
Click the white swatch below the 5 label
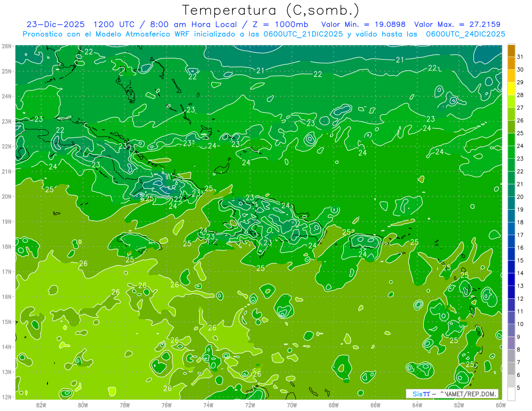pos(511,393)
